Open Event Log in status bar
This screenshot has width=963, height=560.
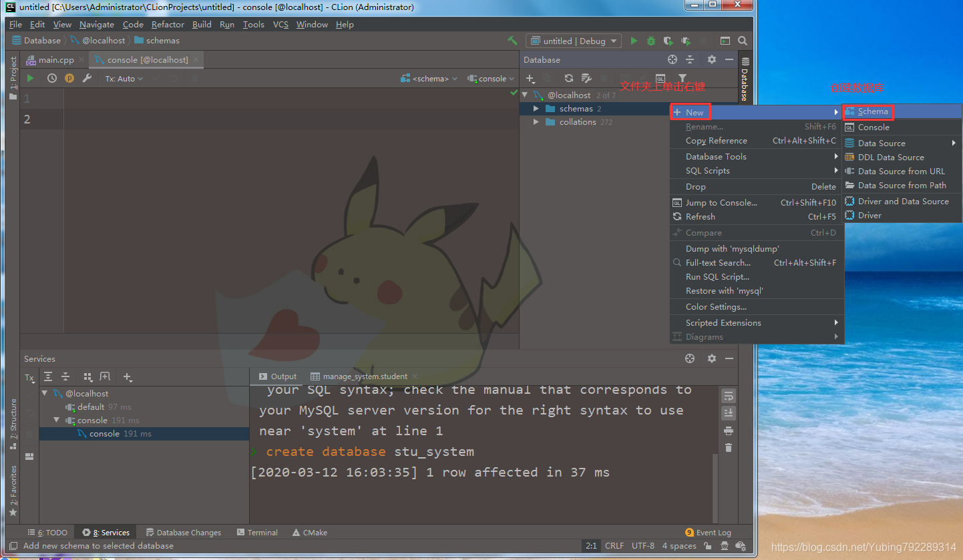click(x=708, y=533)
